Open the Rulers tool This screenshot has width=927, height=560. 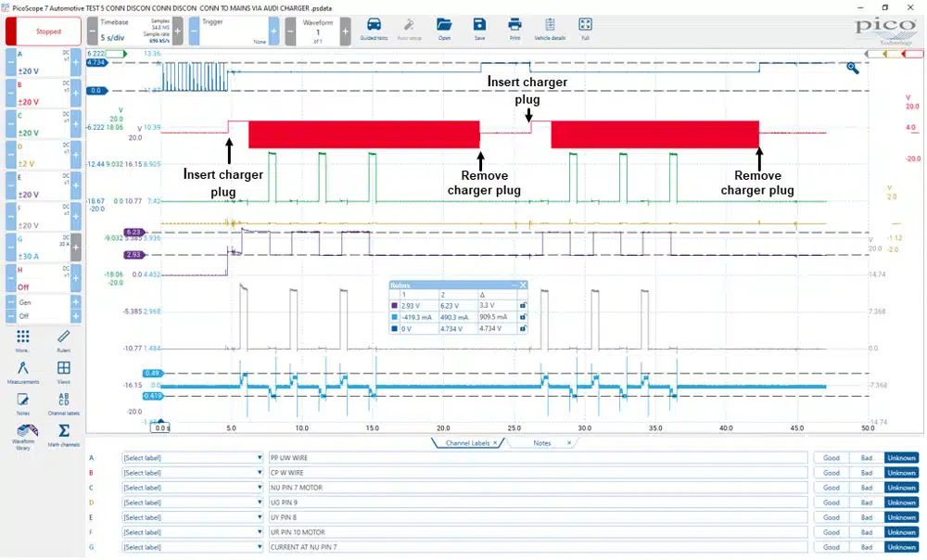[63, 337]
